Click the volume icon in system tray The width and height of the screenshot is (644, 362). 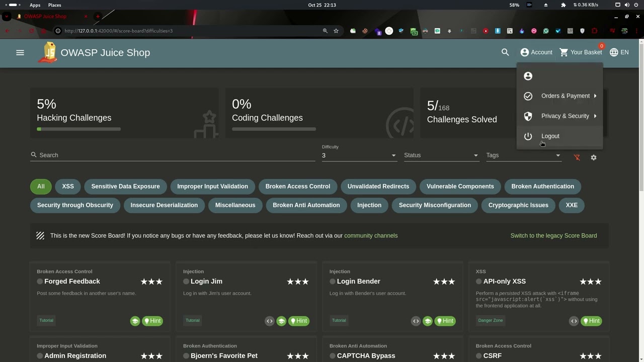point(627,5)
